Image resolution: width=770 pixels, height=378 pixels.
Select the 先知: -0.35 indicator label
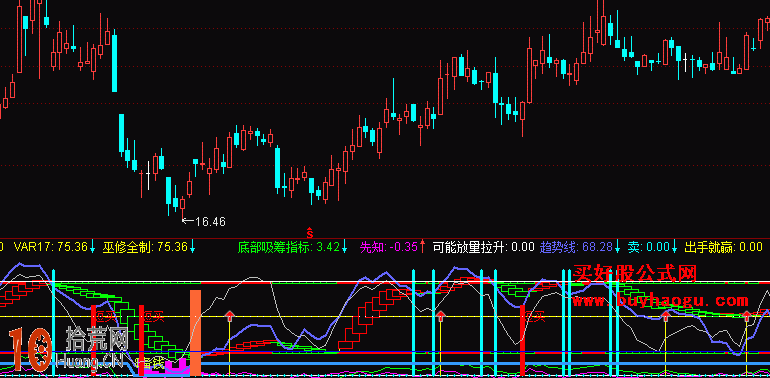coord(389,246)
